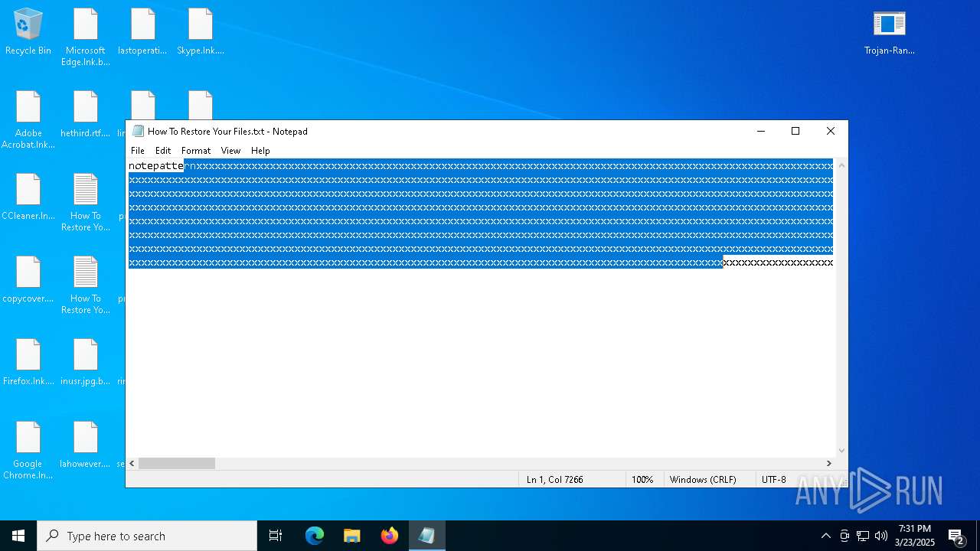Open the Format menu in Notepad
The height and width of the screenshot is (551, 980).
(x=196, y=151)
